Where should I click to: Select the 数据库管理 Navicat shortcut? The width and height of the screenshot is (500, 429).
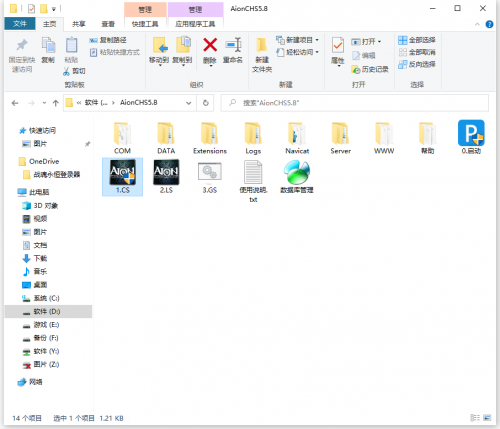297,177
